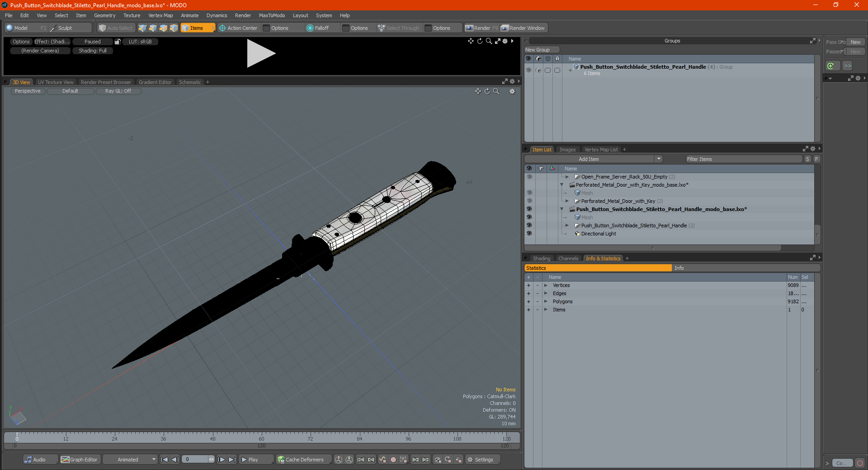Image resolution: width=868 pixels, height=470 pixels.
Task: Click Play animation button
Action: 255,460
